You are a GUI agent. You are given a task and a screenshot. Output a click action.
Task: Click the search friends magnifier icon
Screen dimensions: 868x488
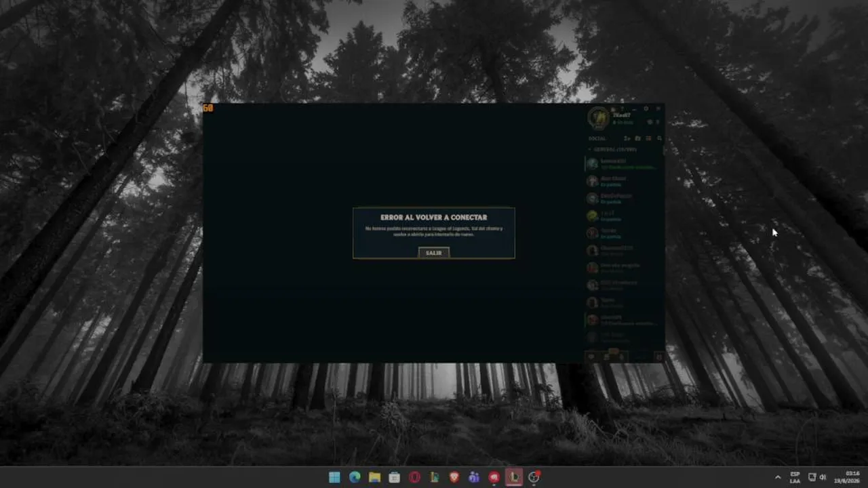(659, 138)
